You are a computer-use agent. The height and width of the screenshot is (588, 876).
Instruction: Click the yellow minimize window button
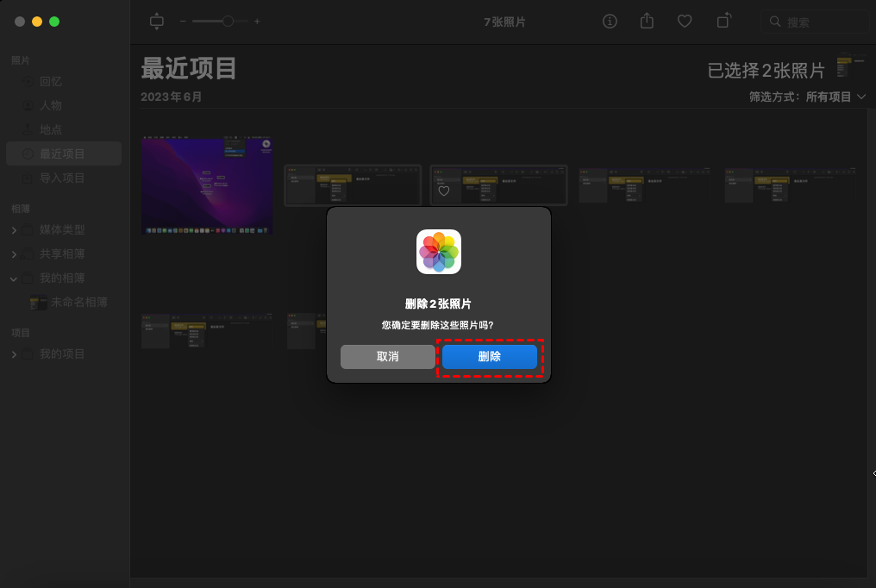tap(37, 22)
